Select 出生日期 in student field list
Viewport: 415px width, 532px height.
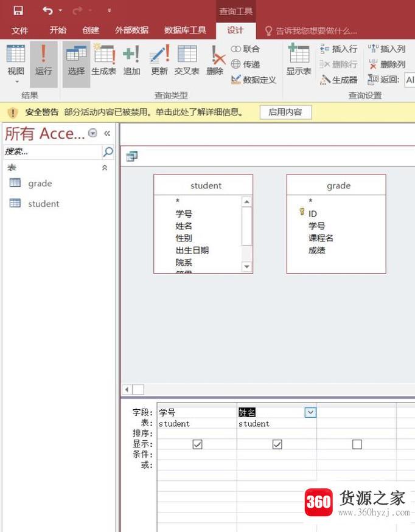pyautogui.click(x=192, y=250)
